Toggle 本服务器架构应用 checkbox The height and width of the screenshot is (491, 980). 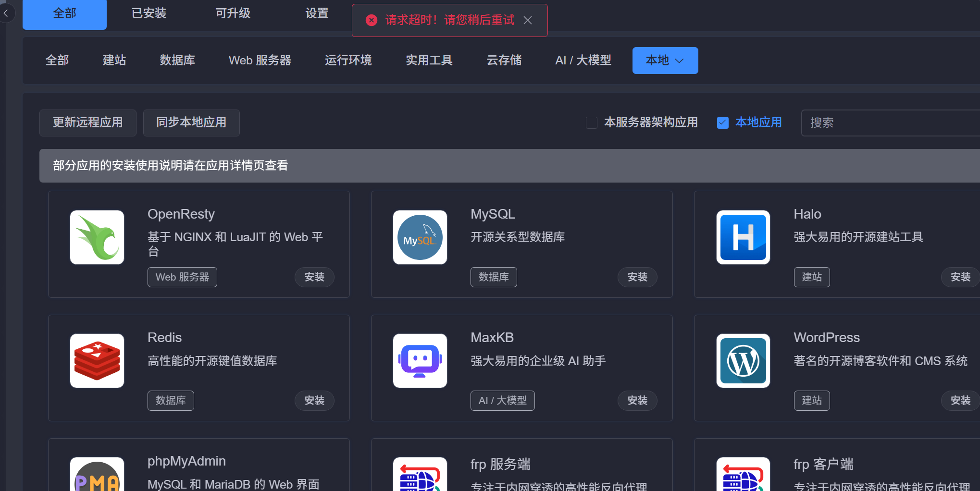click(592, 123)
